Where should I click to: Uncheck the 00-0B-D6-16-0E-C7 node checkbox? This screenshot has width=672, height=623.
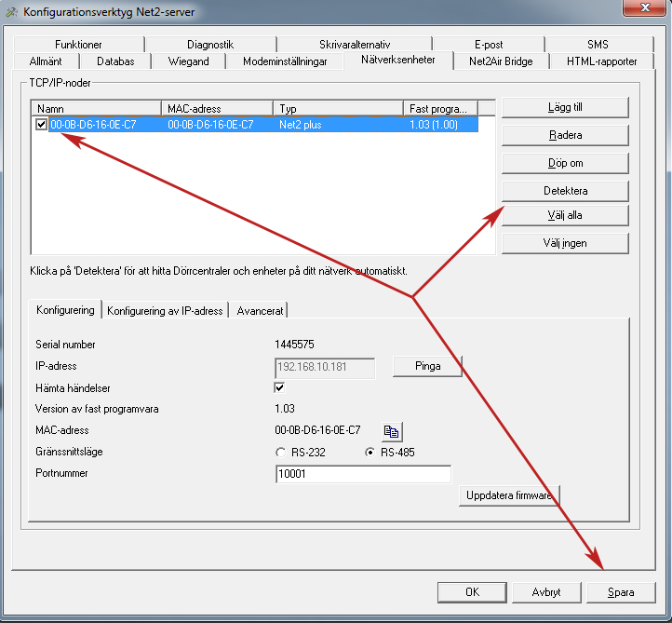point(41,125)
